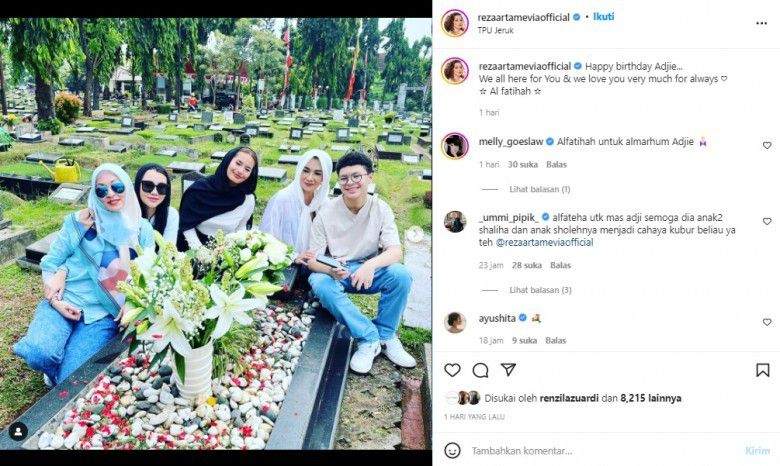
Task: Go to next photo with carousel arrow
Action: (x=414, y=234)
